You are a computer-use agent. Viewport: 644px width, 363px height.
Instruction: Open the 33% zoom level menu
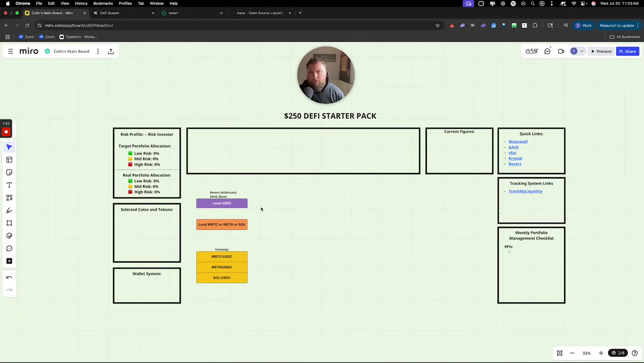click(x=587, y=353)
